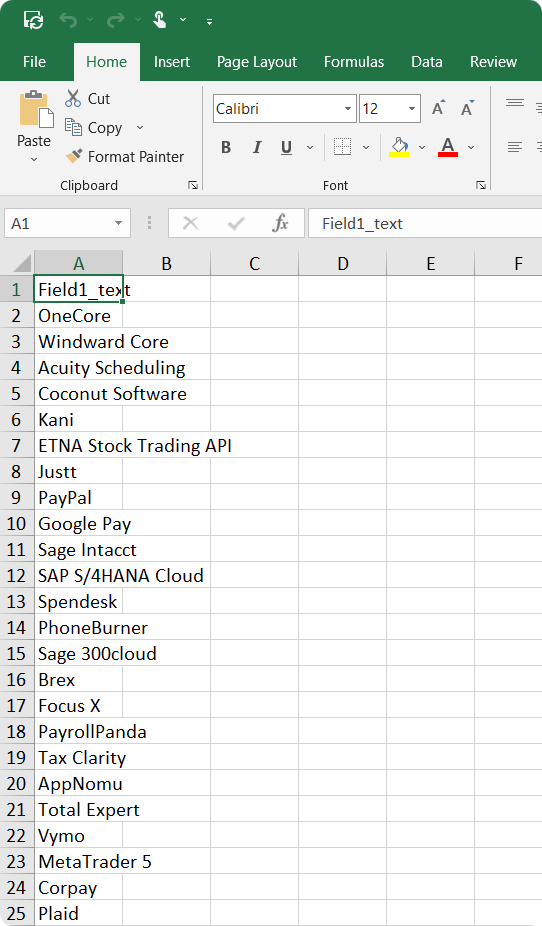Open Customize Quick Access Toolbar menu
Image resolution: width=542 pixels, height=926 pixels.
pyautogui.click(x=209, y=21)
